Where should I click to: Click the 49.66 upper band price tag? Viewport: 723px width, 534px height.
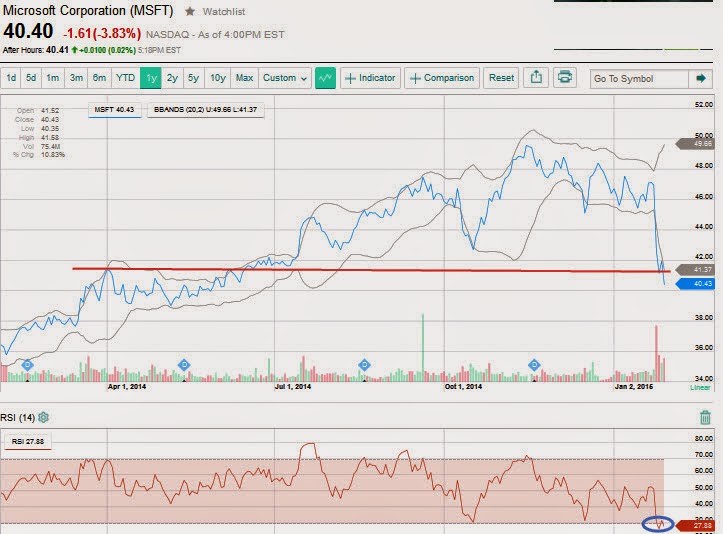[x=695, y=144]
